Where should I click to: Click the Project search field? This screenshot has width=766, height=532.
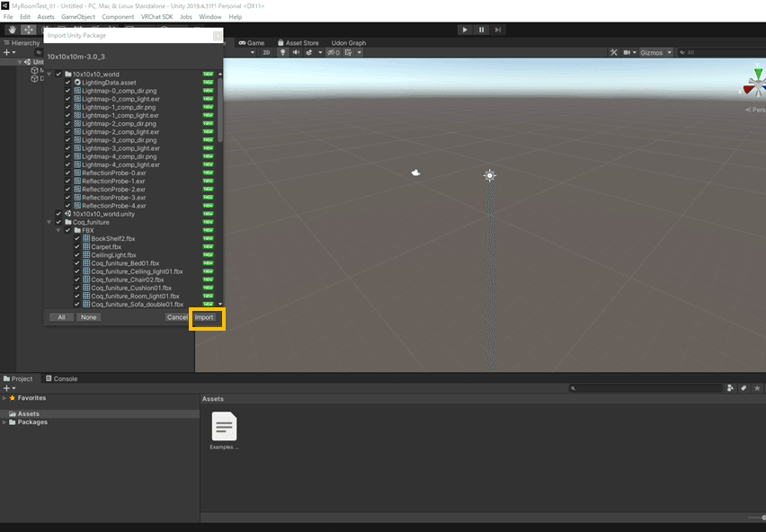point(646,388)
